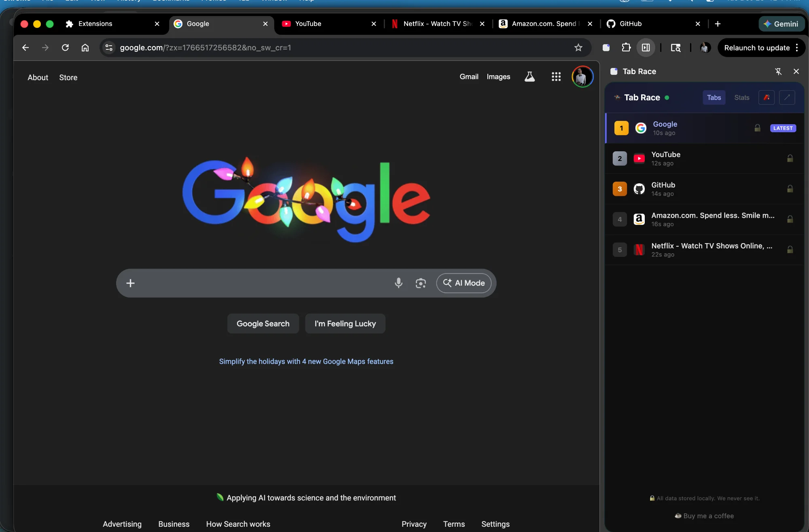The height and width of the screenshot is (532, 809).
Task: Open the Google Maps holiday features link
Action: pos(306,361)
